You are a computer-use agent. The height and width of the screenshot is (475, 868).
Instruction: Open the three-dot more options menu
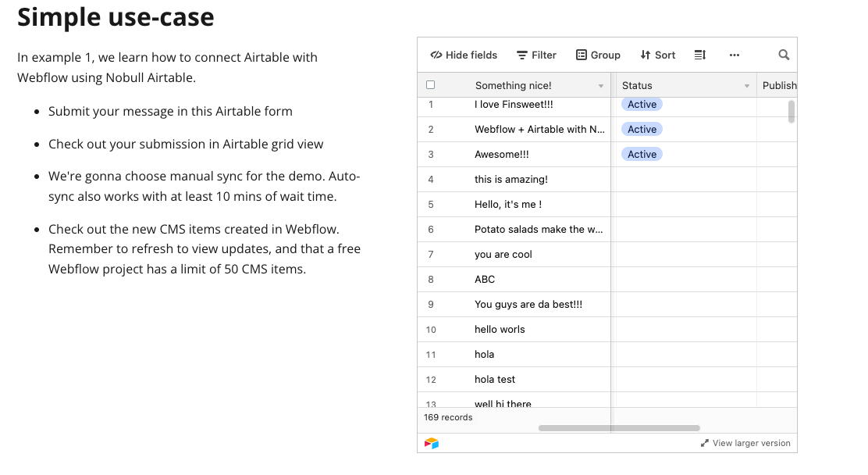[x=734, y=55]
